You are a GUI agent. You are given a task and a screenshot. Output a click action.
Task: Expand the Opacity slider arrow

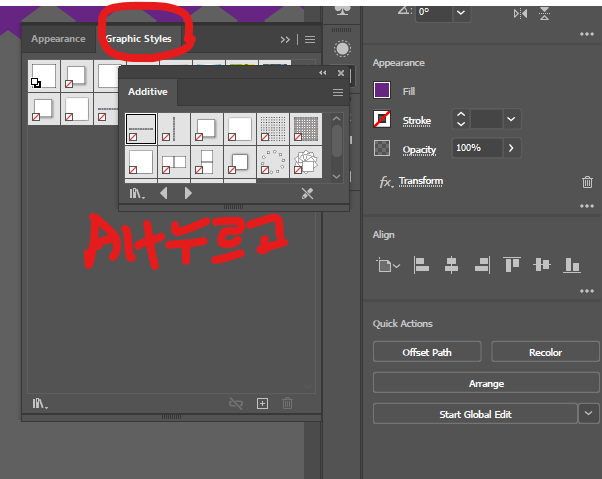(511, 148)
